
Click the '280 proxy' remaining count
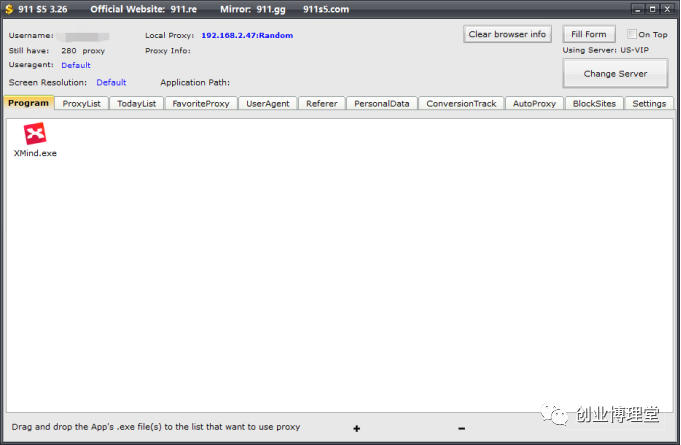pyautogui.click(x=83, y=51)
